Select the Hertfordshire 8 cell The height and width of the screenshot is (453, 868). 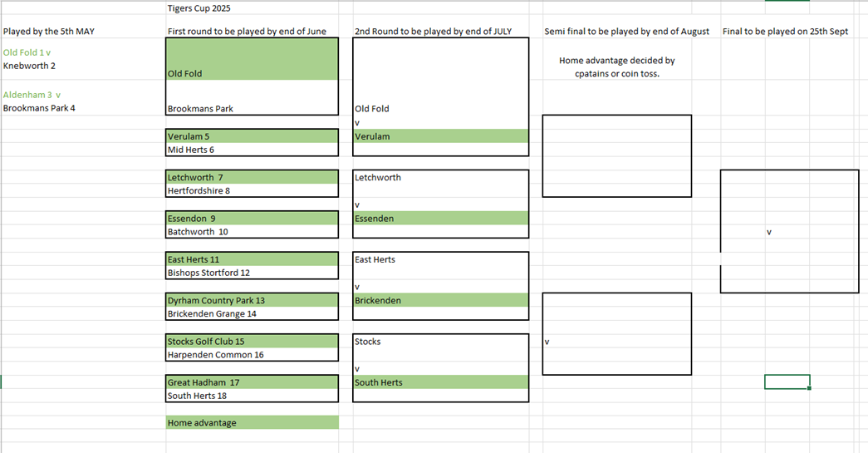click(252, 190)
